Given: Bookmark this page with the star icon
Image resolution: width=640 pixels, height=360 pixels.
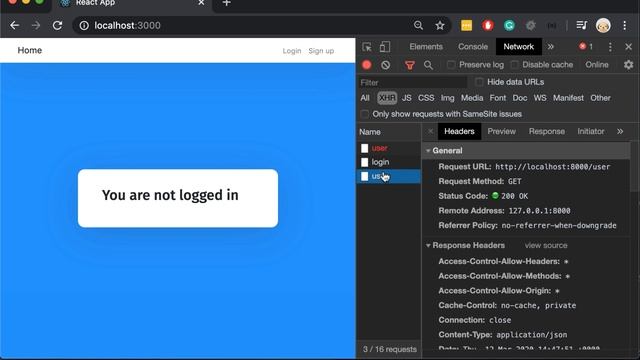Looking at the screenshot, I should tap(440, 25).
